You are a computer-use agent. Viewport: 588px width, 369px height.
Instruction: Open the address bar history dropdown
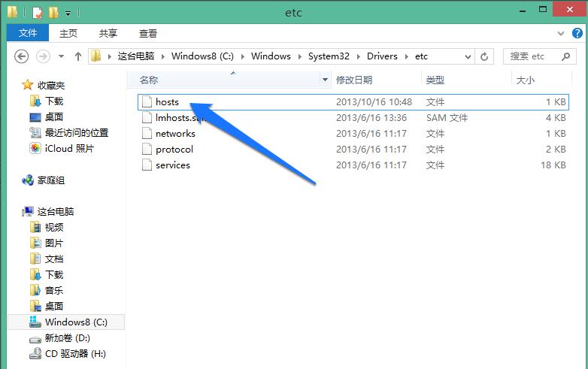[x=466, y=56]
